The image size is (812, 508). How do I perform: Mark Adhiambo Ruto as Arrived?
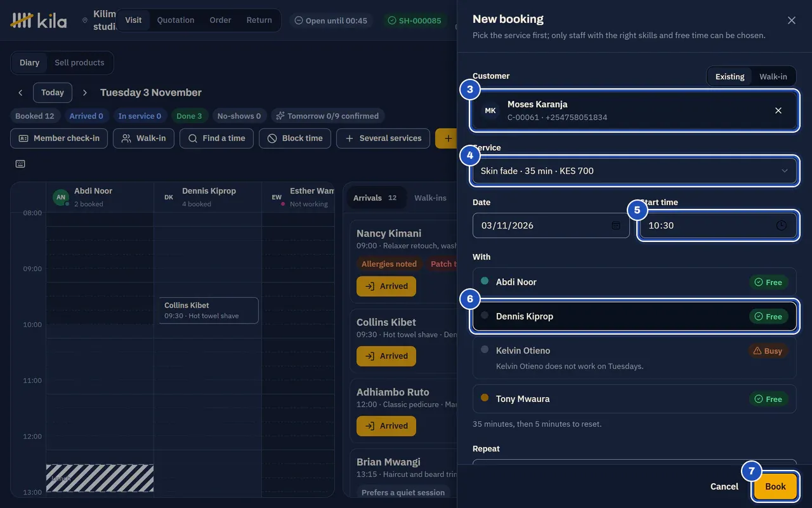point(386,426)
